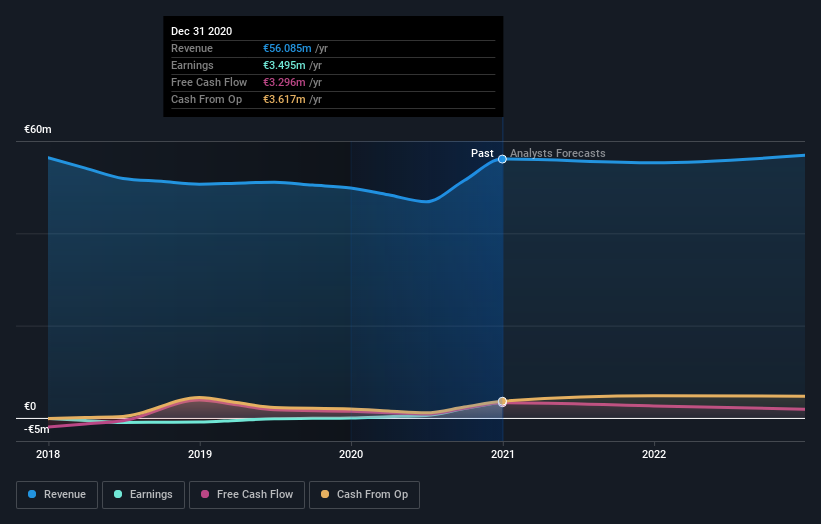
Task: Click the 'Past' label on chart
Action: click(x=482, y=153)
